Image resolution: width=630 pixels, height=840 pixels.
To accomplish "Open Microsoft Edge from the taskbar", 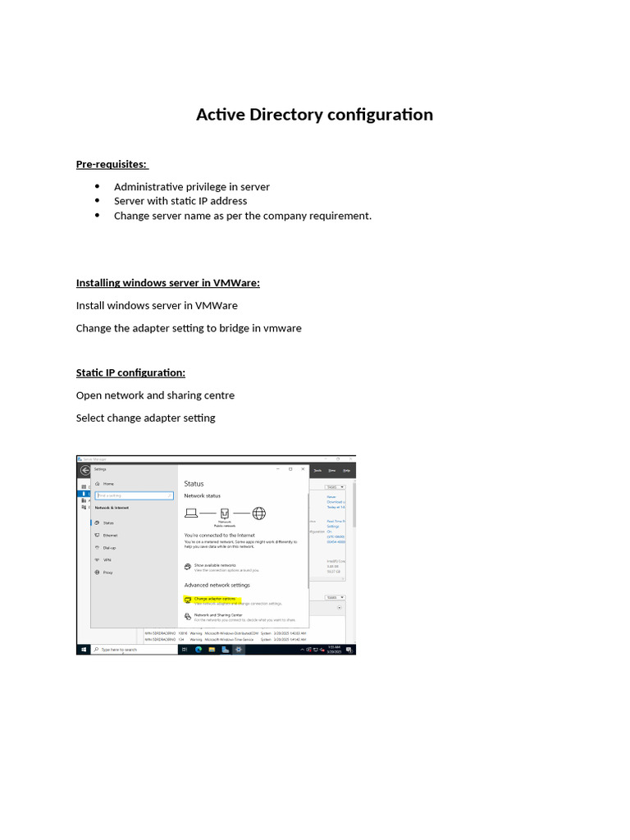I will click(199, 650).
